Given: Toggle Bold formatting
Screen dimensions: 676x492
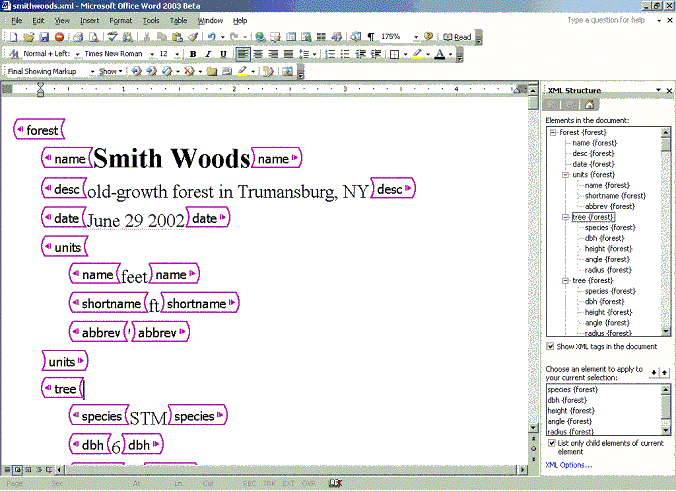Looking at the screenshot, I should tap(194, 54).
